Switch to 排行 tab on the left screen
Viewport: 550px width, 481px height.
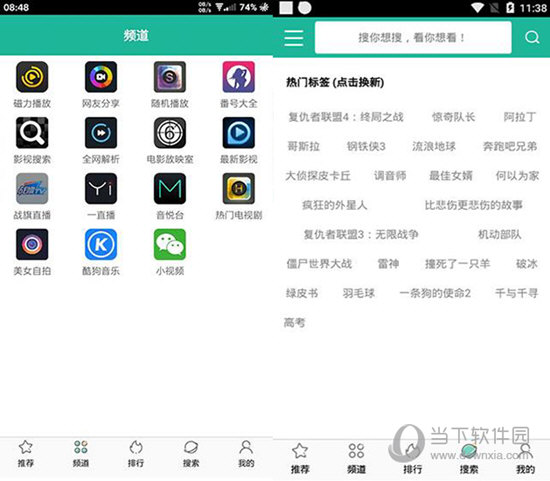click(x=136, y=454)
